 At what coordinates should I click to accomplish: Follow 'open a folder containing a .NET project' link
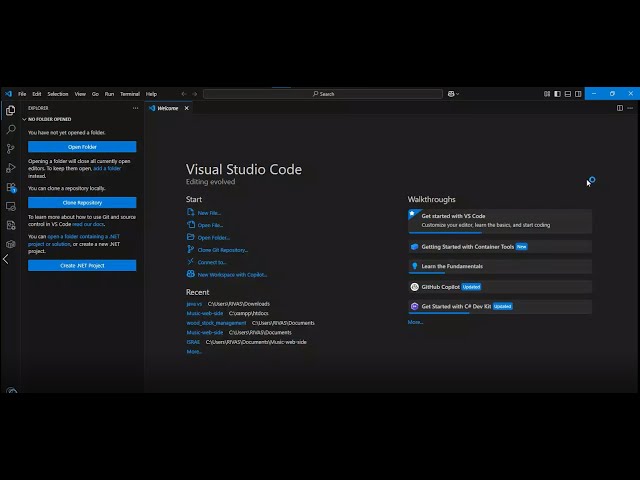point(73,240)
